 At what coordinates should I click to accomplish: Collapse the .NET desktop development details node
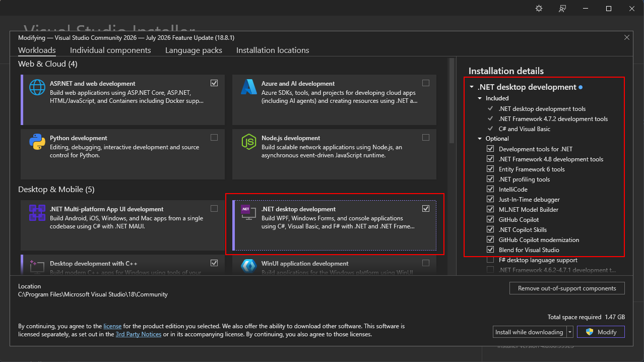472,87
